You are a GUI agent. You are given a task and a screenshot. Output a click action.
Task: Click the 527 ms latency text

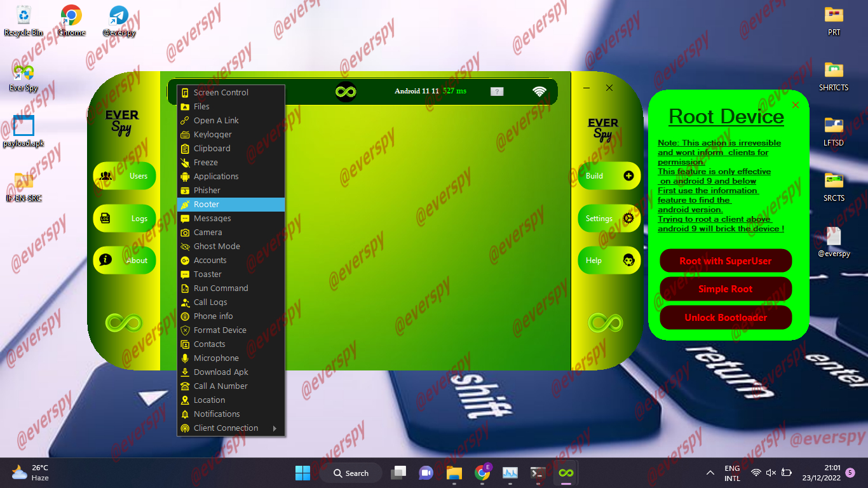(454, 91)
